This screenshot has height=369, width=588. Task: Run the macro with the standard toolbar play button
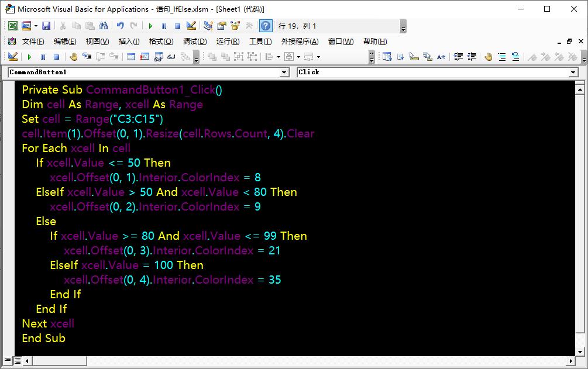[150, 26]
